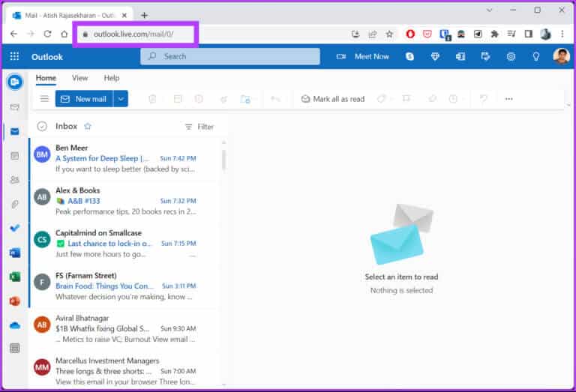576x392 pixels.
Task: Launch Excel from the left sidebar
Action: 15,277
